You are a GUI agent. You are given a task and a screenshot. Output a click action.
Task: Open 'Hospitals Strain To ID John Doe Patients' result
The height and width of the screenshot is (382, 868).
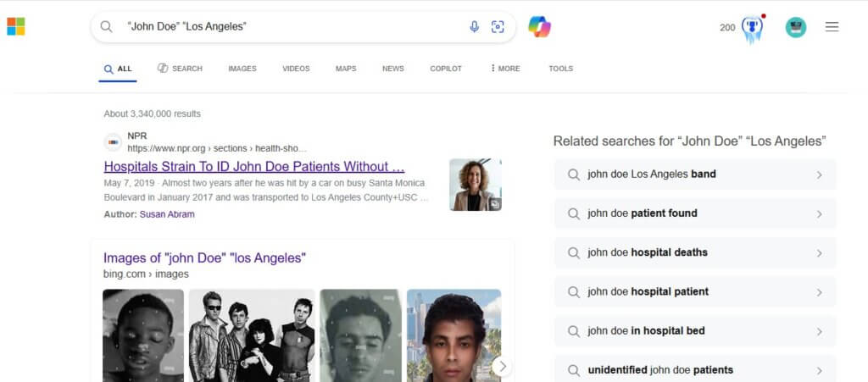pyautogui.click(x=254, y=166)
